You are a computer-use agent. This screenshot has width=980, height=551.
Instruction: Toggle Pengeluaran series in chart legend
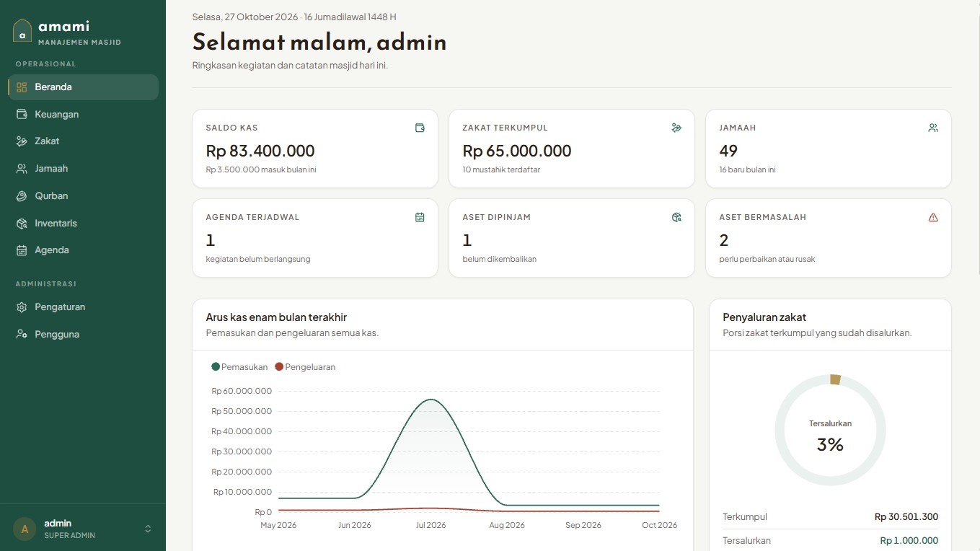point(305,367)
